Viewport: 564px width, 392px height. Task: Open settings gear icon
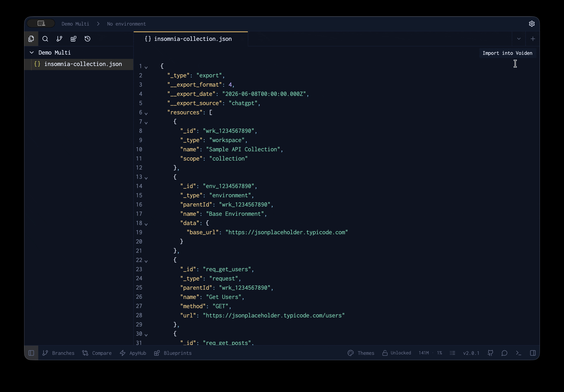tap(532, 24)
